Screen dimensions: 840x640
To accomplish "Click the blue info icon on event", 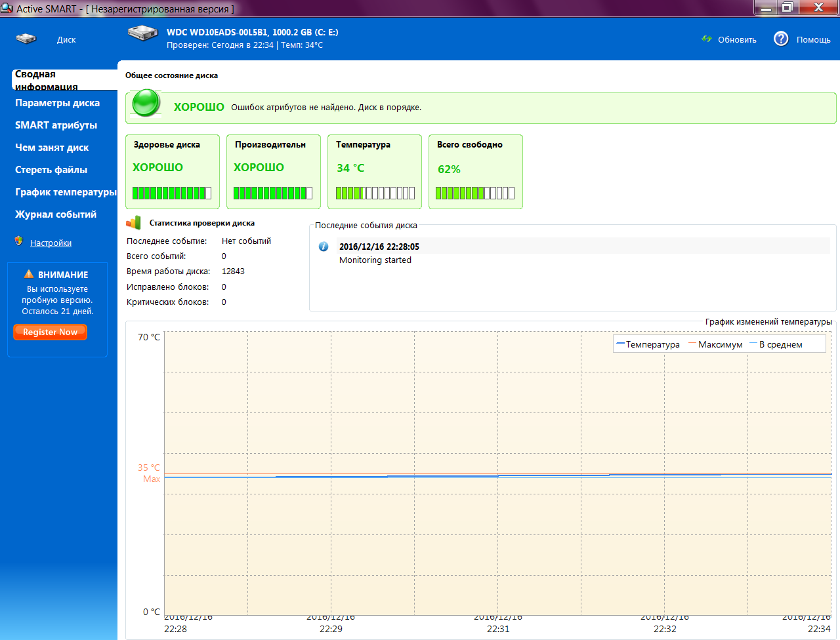I will [324, 247].
